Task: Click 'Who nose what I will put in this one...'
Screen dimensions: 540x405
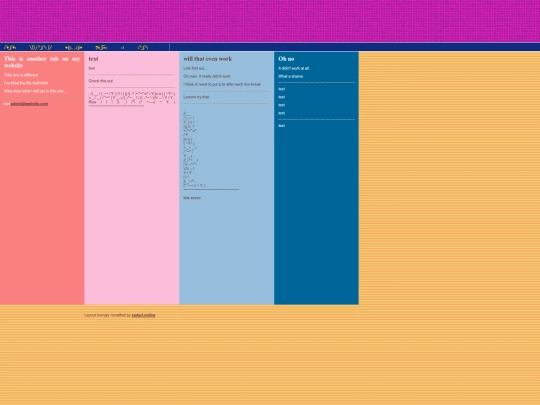Action: [x=35, y=91]
